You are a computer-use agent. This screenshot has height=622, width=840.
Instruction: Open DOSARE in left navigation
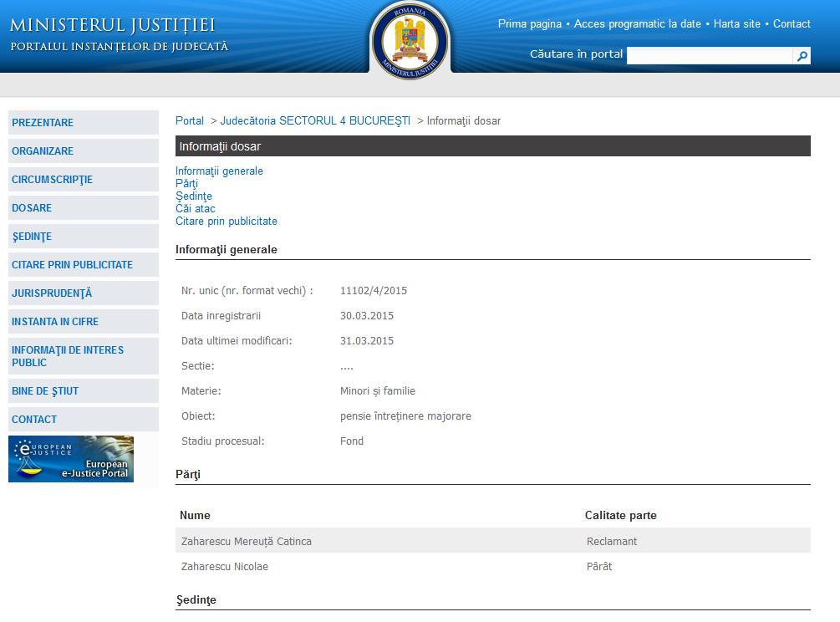(x=32, y=208)
